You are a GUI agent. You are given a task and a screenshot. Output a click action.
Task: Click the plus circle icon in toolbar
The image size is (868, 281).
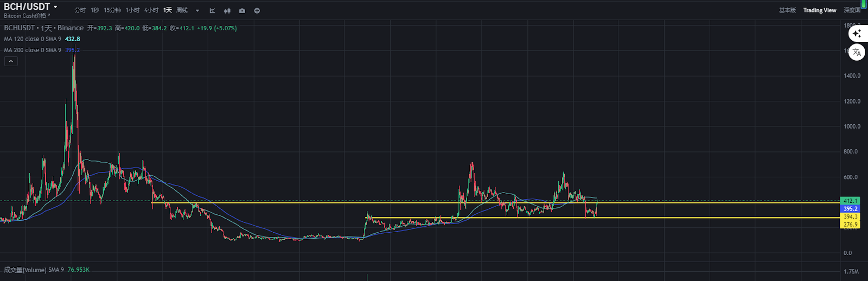(257, 10)
